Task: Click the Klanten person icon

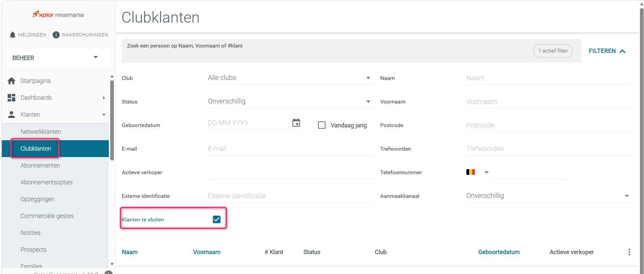Action: 11,115
